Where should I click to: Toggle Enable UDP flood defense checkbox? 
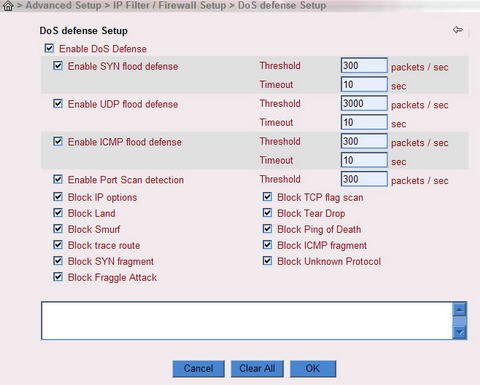pos(58,104)
